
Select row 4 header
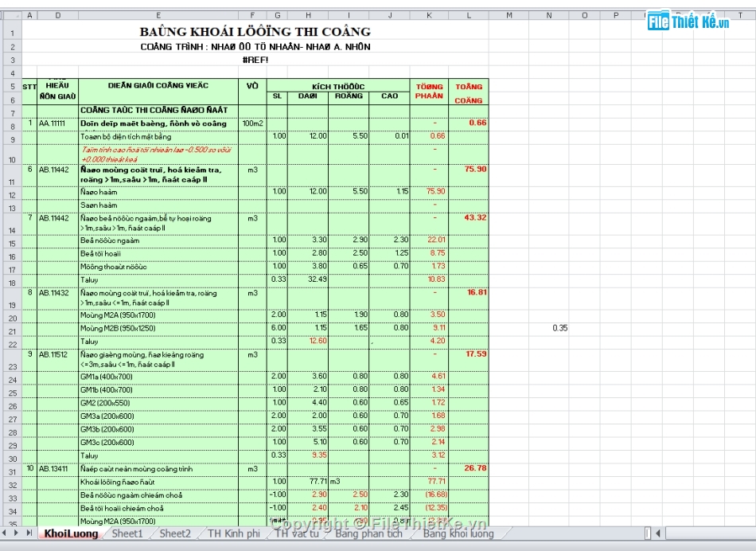(12, 73)
